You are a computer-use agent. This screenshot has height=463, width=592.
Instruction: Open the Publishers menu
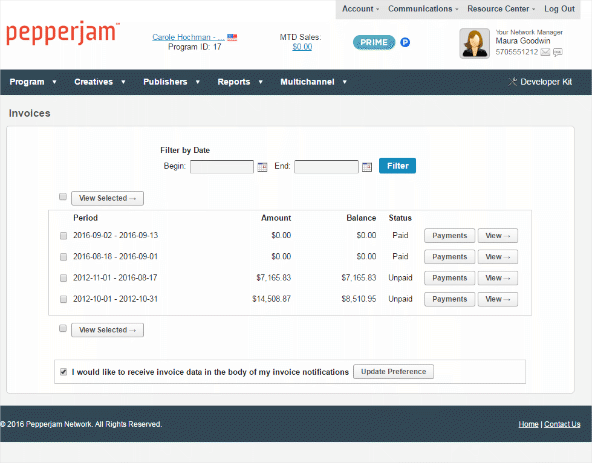[x=171, y=82]
